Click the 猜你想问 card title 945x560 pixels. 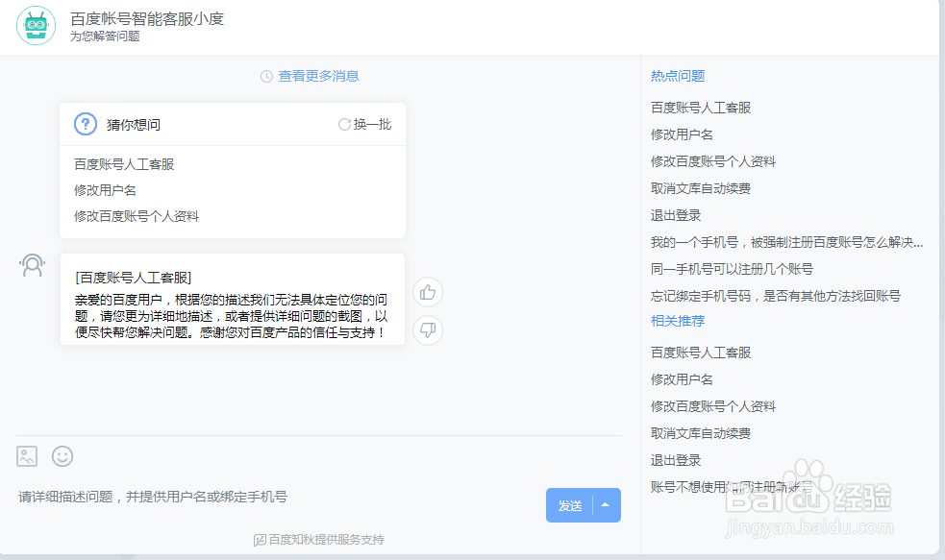(x=134, y=125)
